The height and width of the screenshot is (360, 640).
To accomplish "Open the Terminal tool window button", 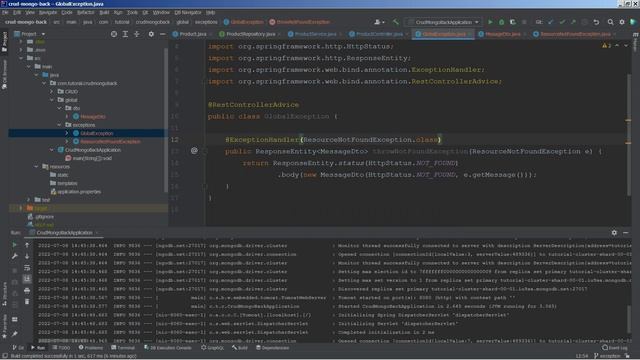I will point(123,348).
